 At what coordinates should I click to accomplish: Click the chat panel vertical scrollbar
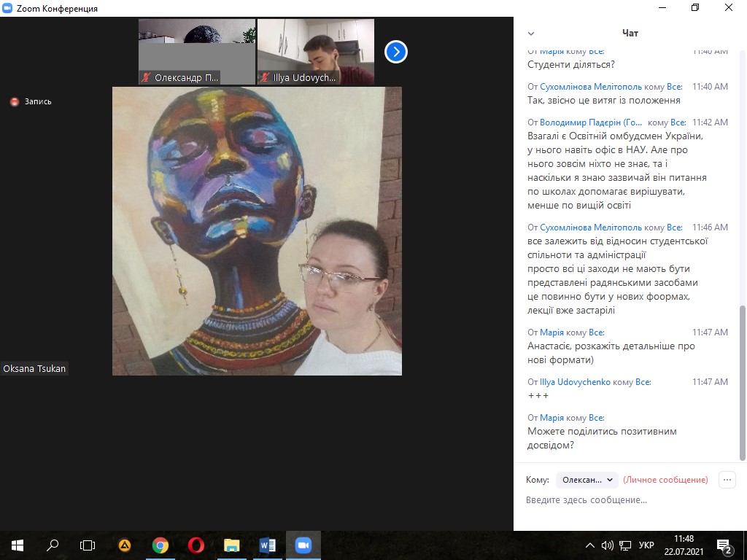point(742,384)
